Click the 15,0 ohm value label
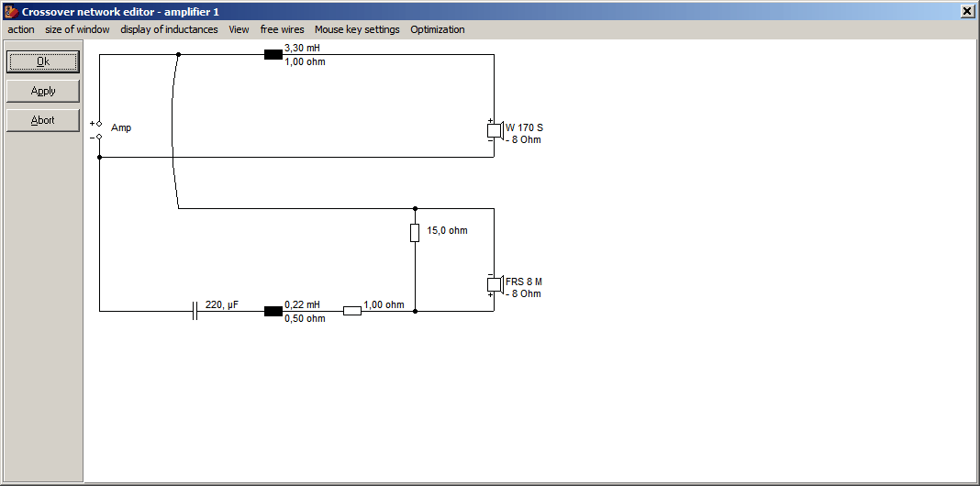 tap(447, 230)
